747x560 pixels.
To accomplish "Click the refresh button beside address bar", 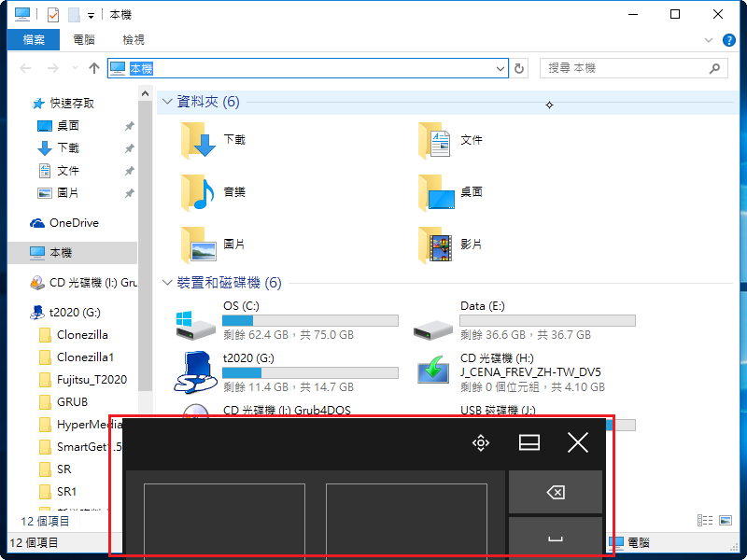I will (x=520, y=68).
